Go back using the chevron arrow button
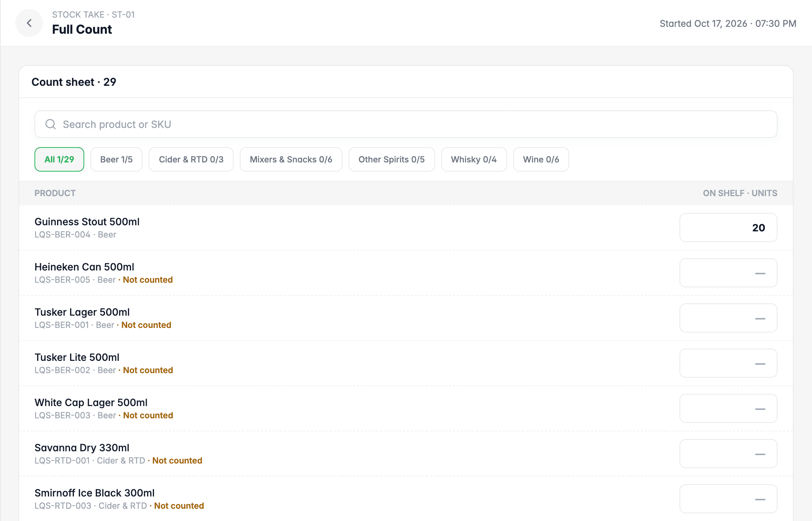The width and height of the screenshot is (812, 521). tap(29, 23)
